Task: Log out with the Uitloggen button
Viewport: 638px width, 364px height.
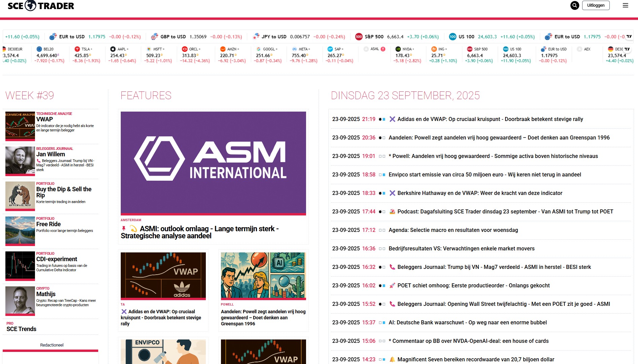Action: 596,5
